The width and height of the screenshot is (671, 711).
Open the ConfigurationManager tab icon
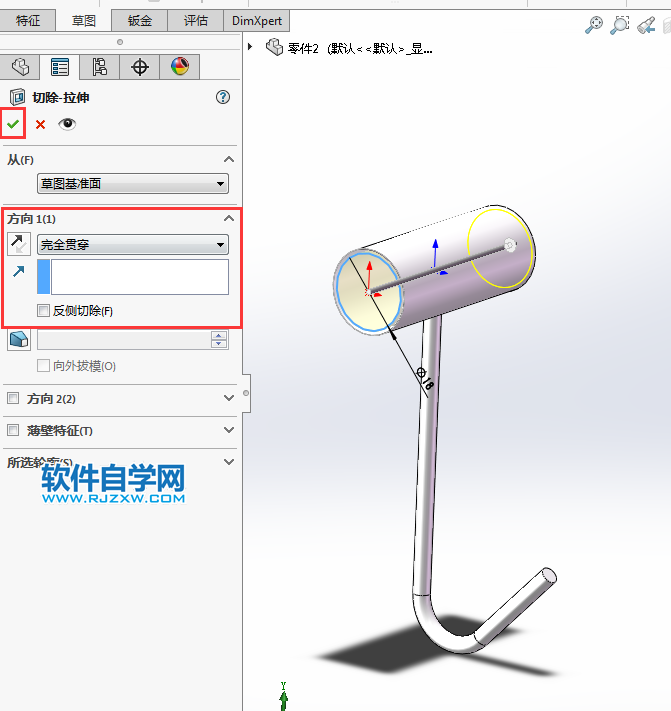(100, 67)
